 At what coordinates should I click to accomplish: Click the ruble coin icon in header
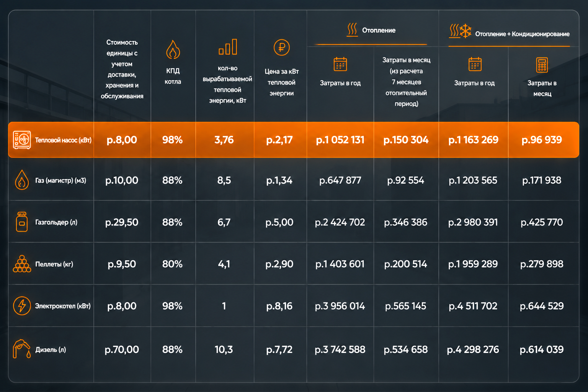click(x=282, y=48)
